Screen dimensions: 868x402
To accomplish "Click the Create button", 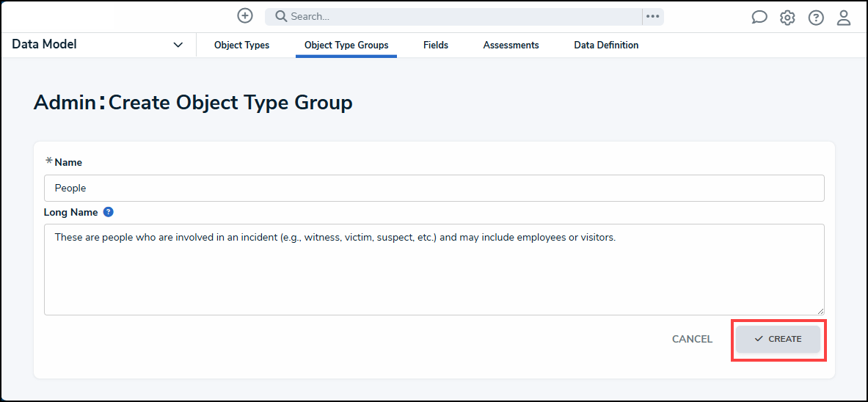I will coord(778,339).
